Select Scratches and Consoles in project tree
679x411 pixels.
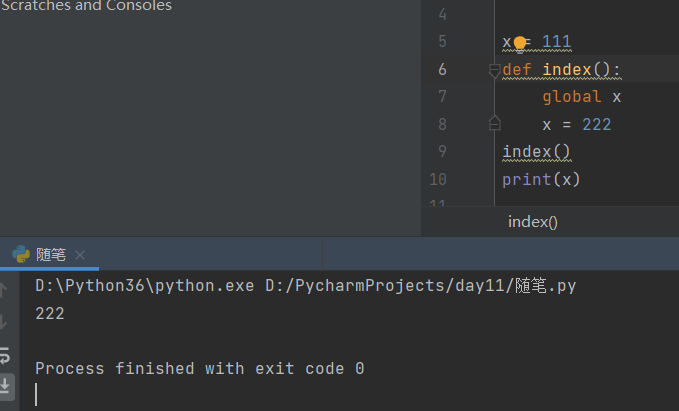(86, 6)
